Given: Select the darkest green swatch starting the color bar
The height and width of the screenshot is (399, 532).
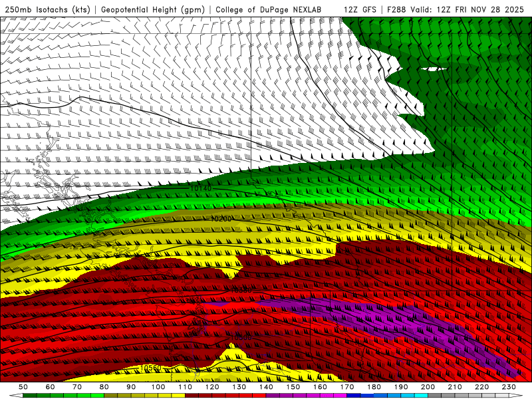Looking at the screenshot, I should [29, 396].
